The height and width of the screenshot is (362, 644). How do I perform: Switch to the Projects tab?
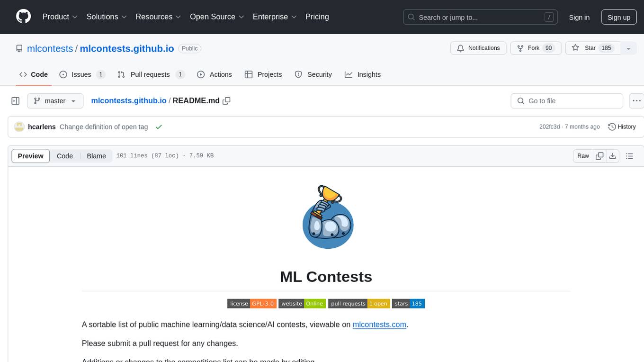(x=263, y=74)
